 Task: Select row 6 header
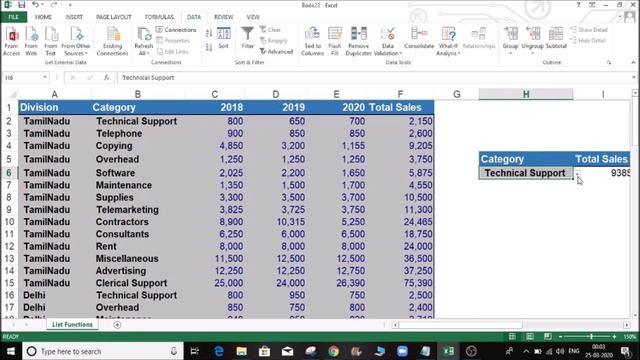[x=9, y=173]
